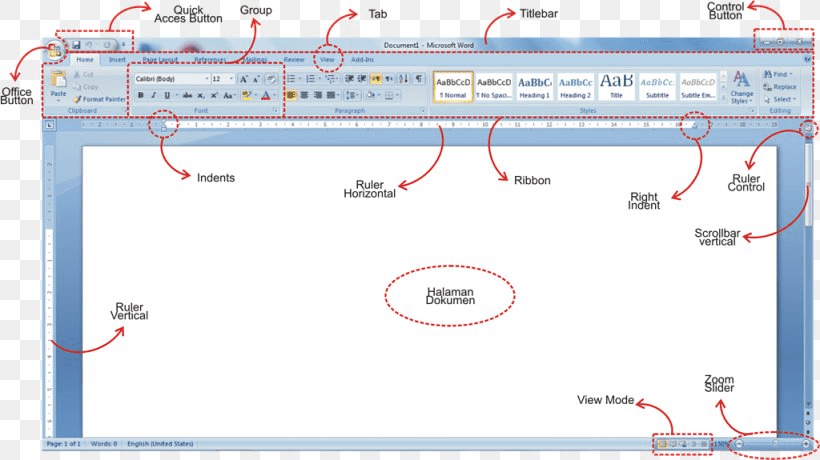Click the Superscript icon
Viewport: 820px width, 460px height.
(214, 95)
